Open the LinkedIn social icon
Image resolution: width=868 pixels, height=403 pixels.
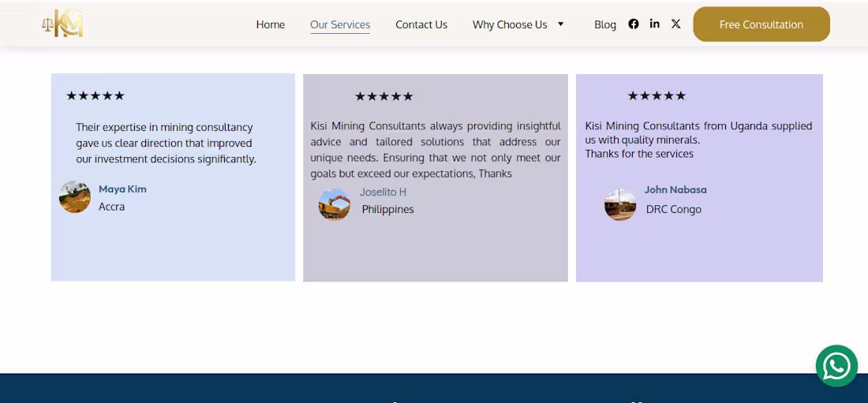click(655, 24)
